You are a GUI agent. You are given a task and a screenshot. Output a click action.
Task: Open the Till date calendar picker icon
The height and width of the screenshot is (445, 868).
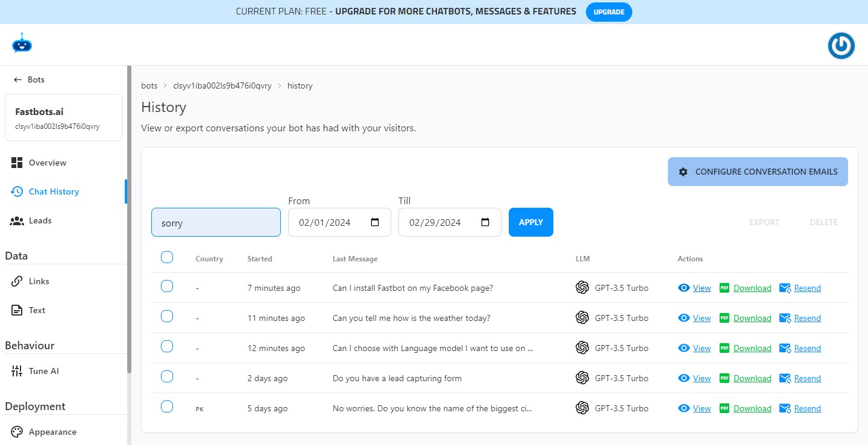[x=485, y=222]
